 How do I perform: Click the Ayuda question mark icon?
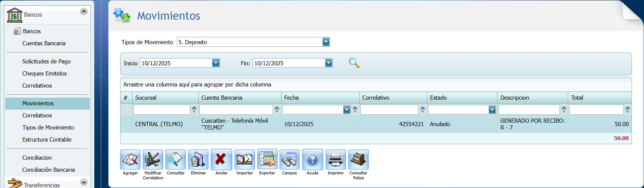click(x=312, y=160)
